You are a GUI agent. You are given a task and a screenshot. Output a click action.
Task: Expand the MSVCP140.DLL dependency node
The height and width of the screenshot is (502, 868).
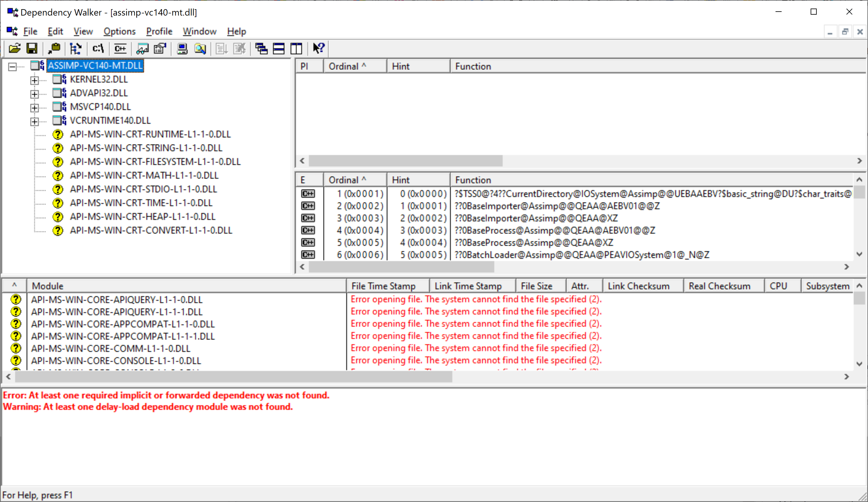tap(34, 107)
